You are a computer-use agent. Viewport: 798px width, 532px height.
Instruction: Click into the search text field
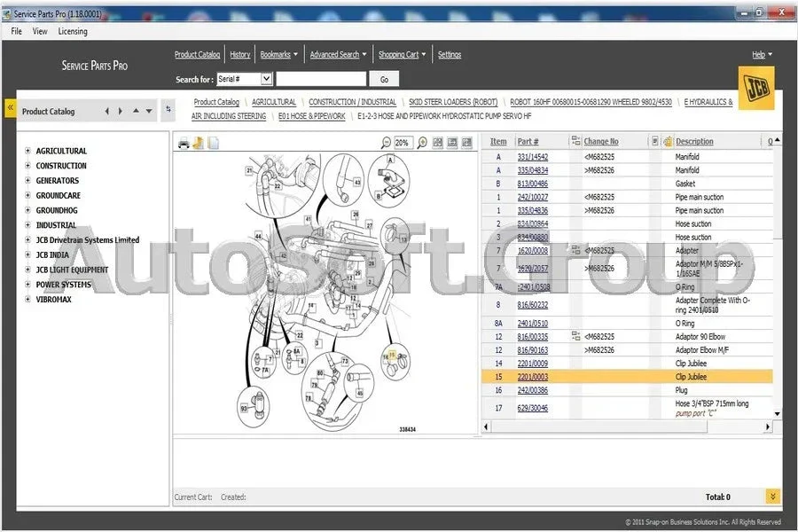coord(321,79)
